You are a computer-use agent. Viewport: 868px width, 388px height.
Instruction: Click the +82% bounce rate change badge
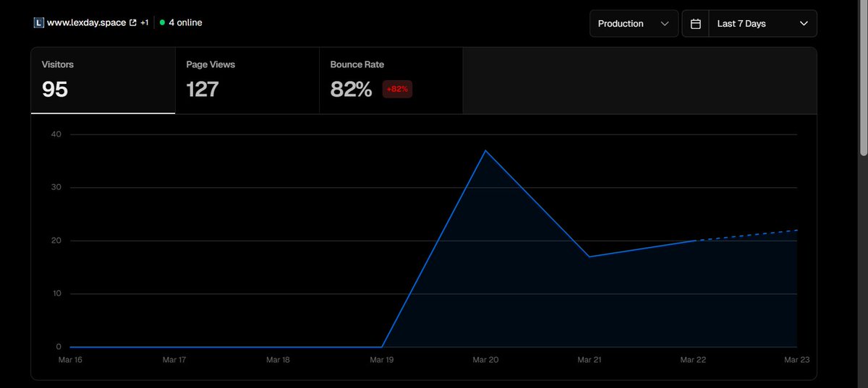[x=397, y=89]
